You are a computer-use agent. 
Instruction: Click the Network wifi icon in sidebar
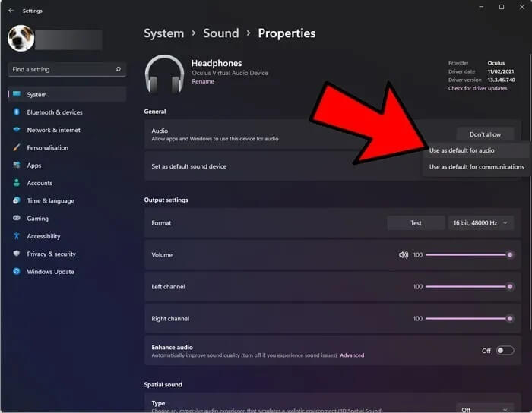pos(17,129)
